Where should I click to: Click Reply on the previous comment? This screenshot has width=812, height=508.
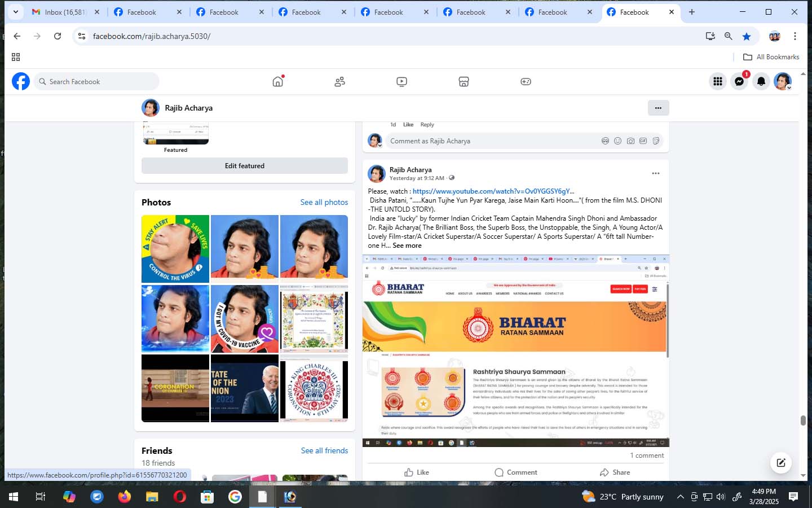[427, 125]
